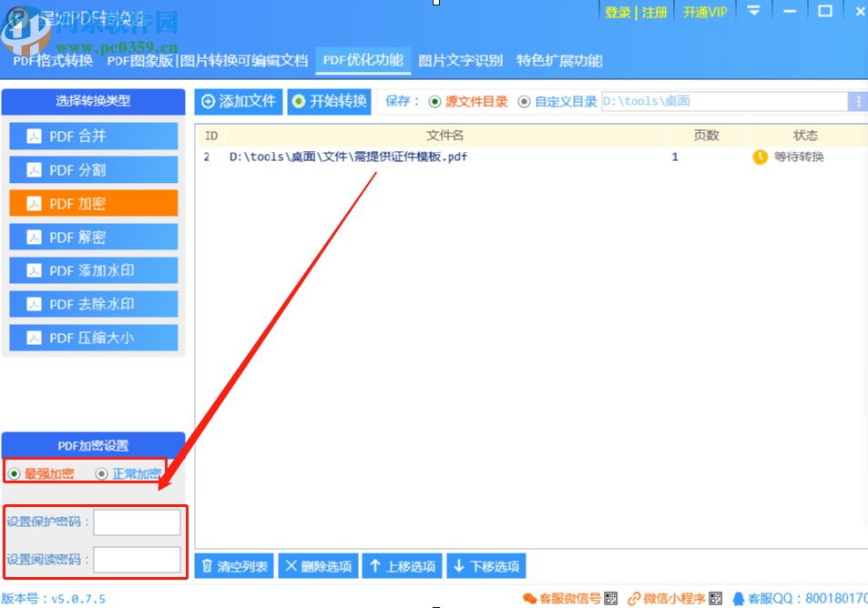The image size is (868, 608).
Task: Open the PDF 分割 (split) tool
Action: (93, 169)
